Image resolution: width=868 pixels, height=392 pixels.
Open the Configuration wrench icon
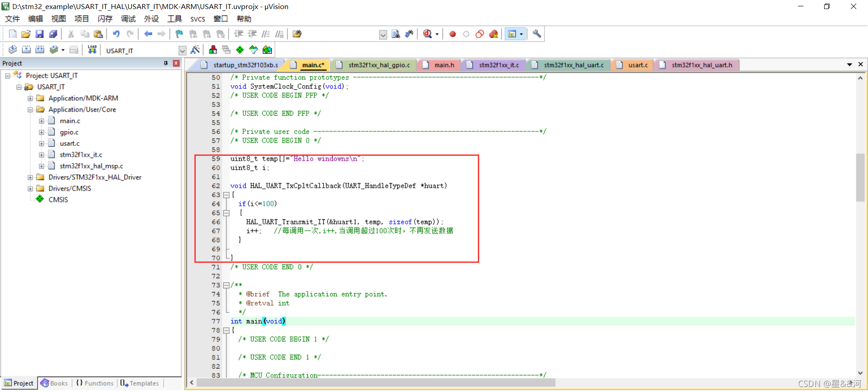(537, 34)
